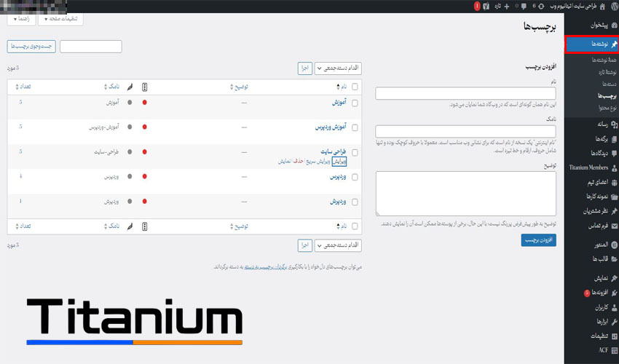Screen dimensions: 619x364
Task: Open the آموزش وردپرس tag name link
Action: 331,127
